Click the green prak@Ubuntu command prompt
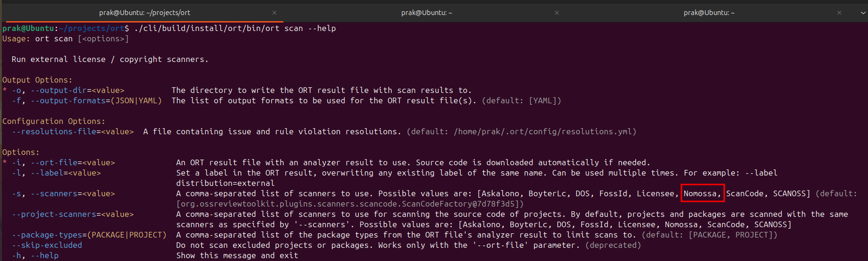 click(28, 28)
